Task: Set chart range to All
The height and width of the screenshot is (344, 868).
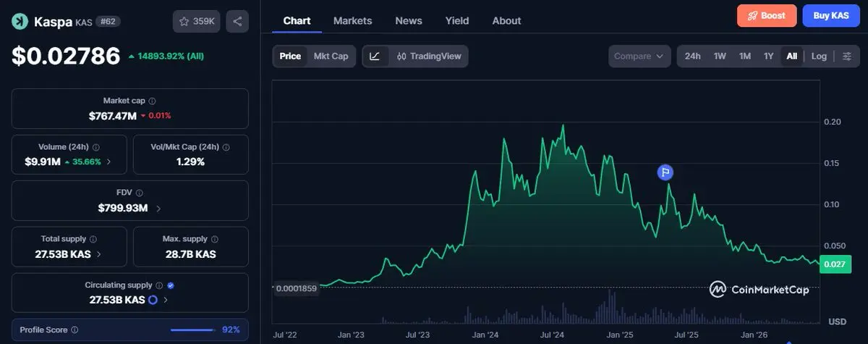Action: pos(792,56)
